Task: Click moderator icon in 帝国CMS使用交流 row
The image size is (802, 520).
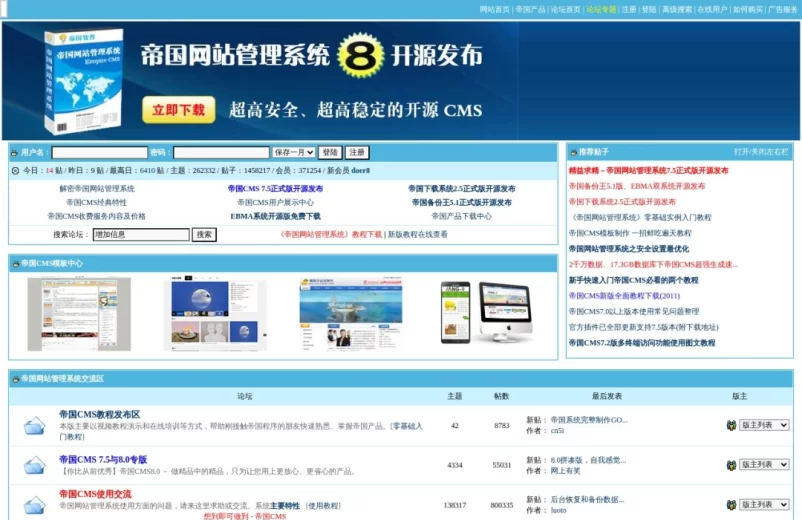Action: pyautogui.click(x=731, y=505)
